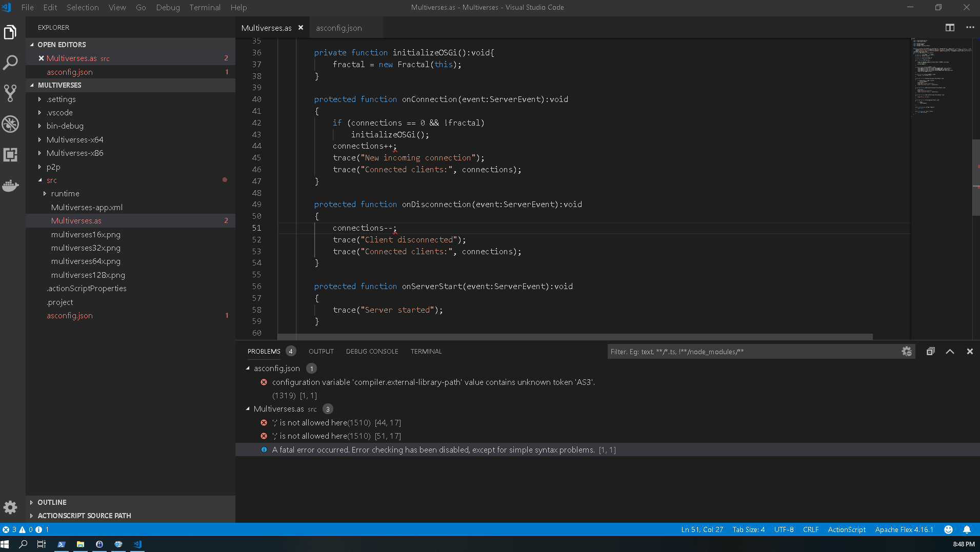This screenshot has height=552, width=980.
Task: Open the settings gear in the activity bar
Action: click(x=10, y=507)
